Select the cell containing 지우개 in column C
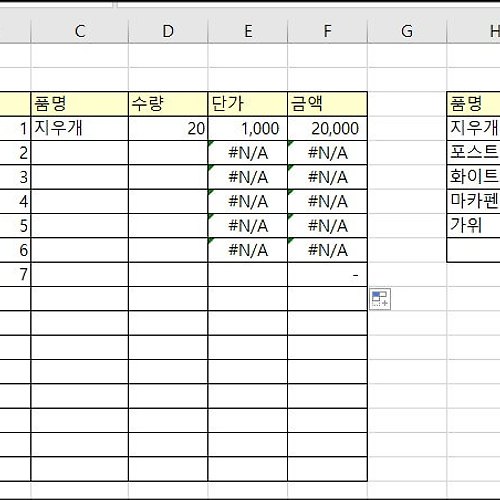 (x=80, y=128)
